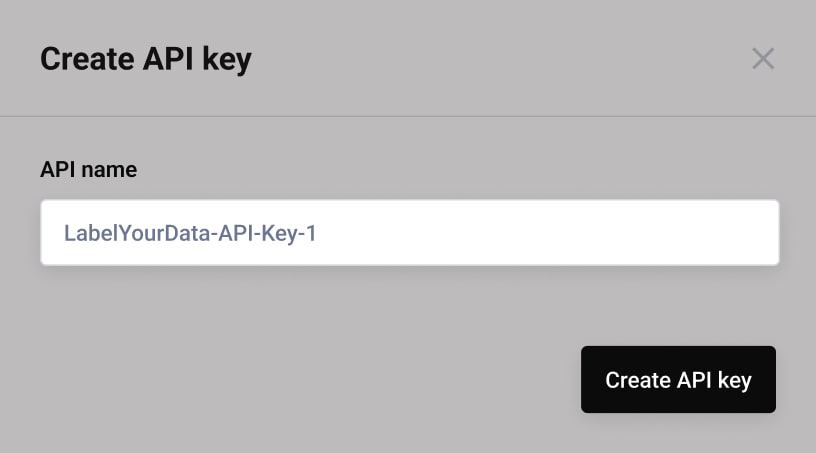This screenshot has height=453, width=816.
Task: Generate the key with the bottom-right button
Action: click(x=678, y=380)
